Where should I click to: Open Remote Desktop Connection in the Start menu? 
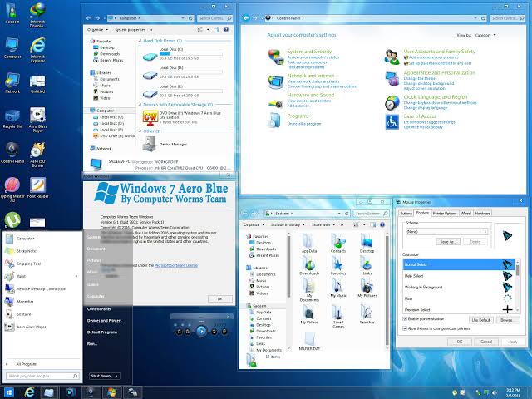[x=42, y=289]
